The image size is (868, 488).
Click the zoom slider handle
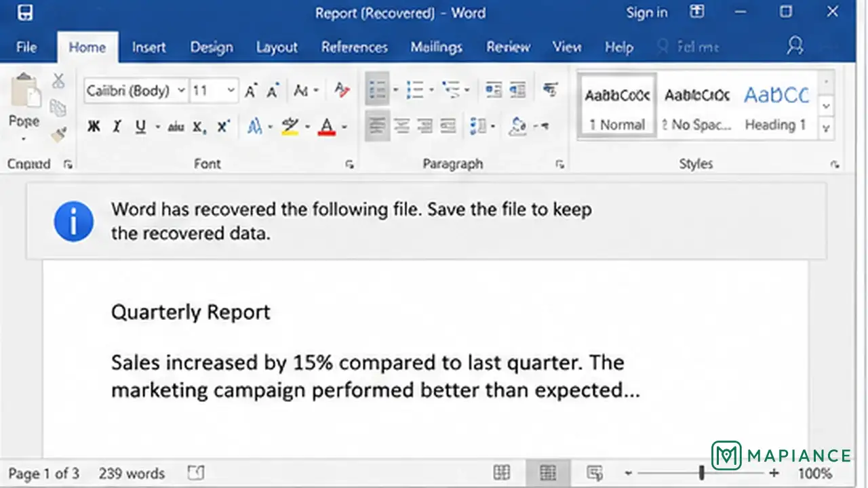coord(701,473)
